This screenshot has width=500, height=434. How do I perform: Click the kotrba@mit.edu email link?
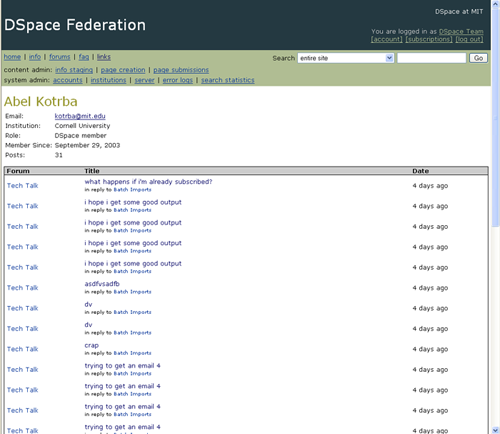tap(80, 116)
